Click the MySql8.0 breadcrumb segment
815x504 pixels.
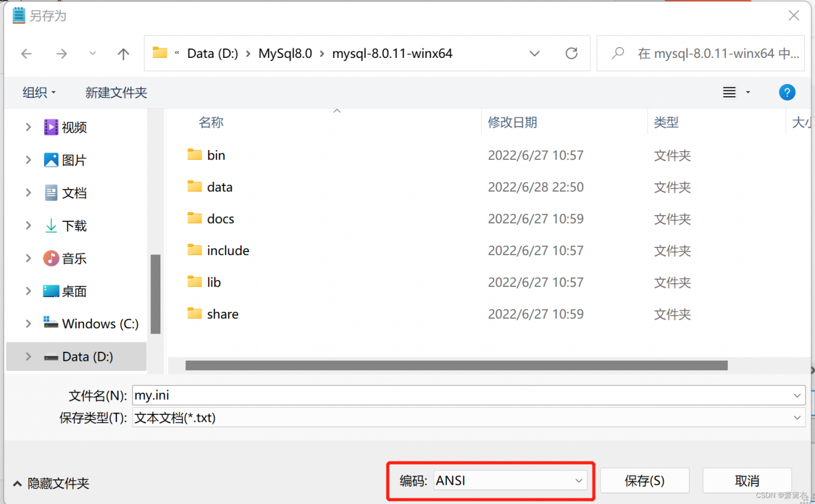285,53
